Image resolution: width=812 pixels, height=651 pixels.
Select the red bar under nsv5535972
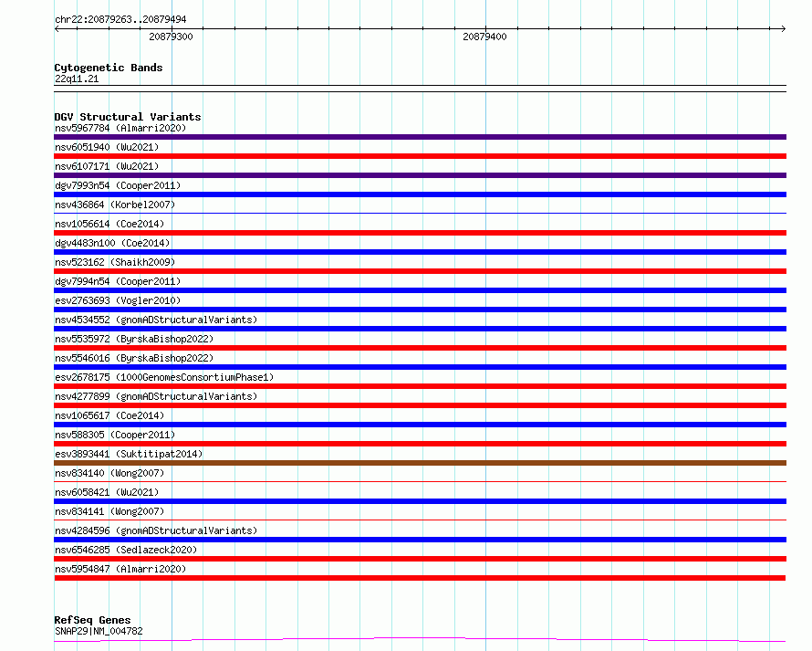pyautogui.click(x=420, y=348)
